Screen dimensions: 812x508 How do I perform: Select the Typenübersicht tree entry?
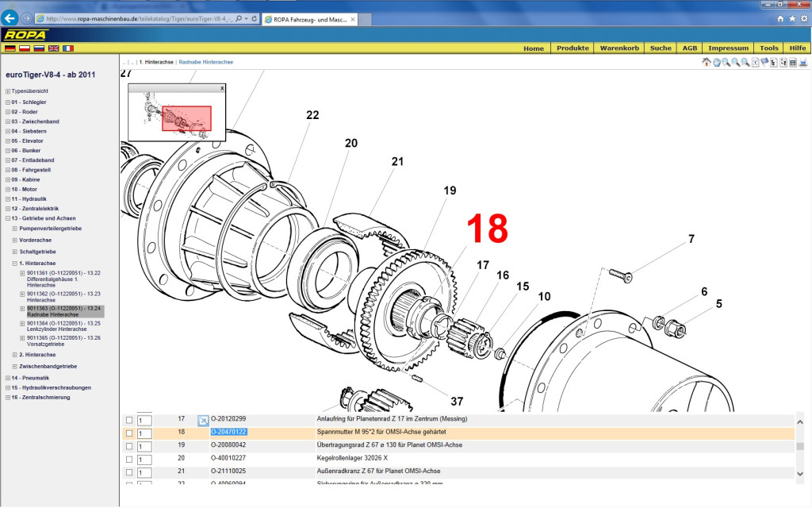tap(29, 91)
